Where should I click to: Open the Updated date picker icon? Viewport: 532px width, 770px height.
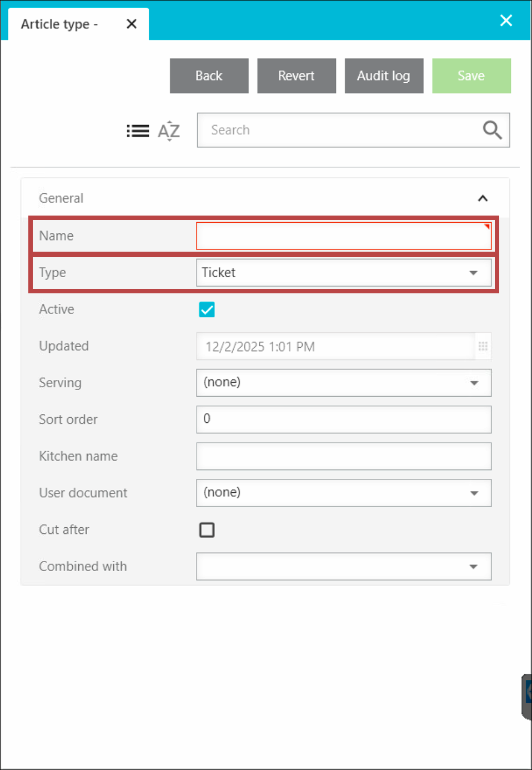click(483, 347)
